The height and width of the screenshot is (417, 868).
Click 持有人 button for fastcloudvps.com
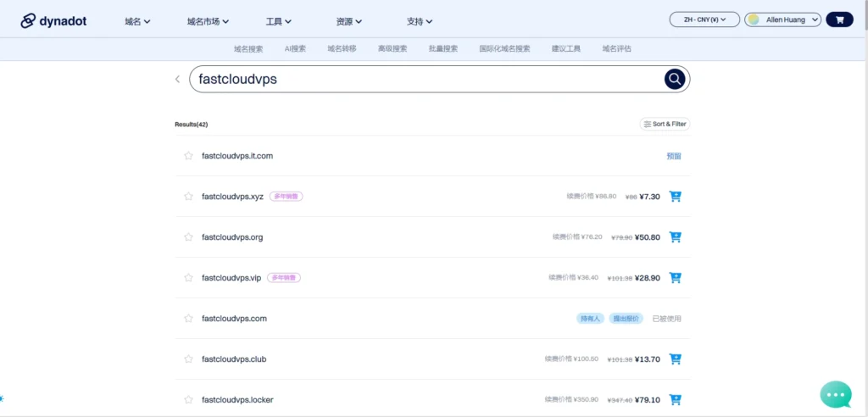click(x=590, y=319)
